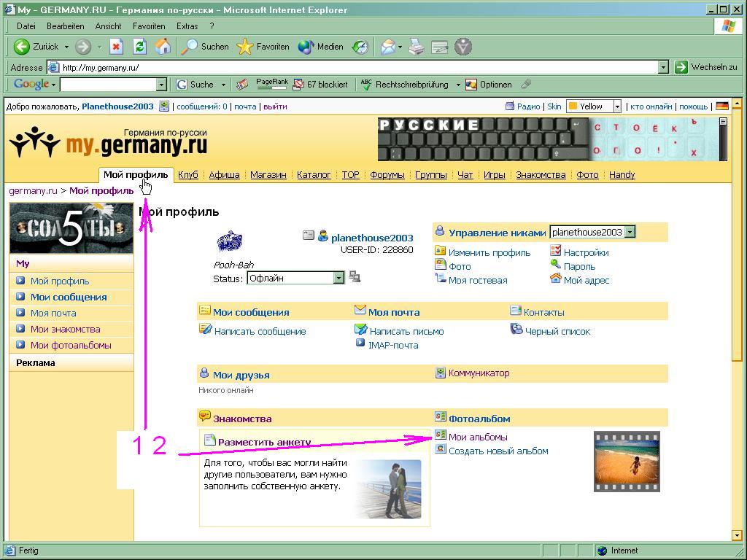The image size is (747, 560).
Task: Click the Google toolbar search input
Action: [109, 85]
